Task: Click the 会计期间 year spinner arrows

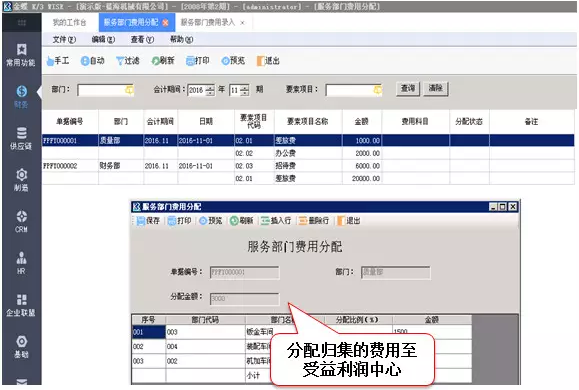Action: coord(210,90)
